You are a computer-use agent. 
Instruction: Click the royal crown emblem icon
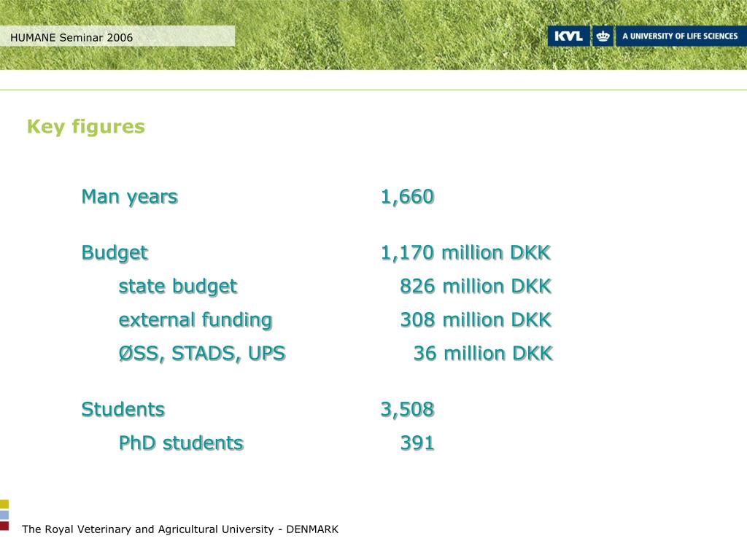pos(603,36)
